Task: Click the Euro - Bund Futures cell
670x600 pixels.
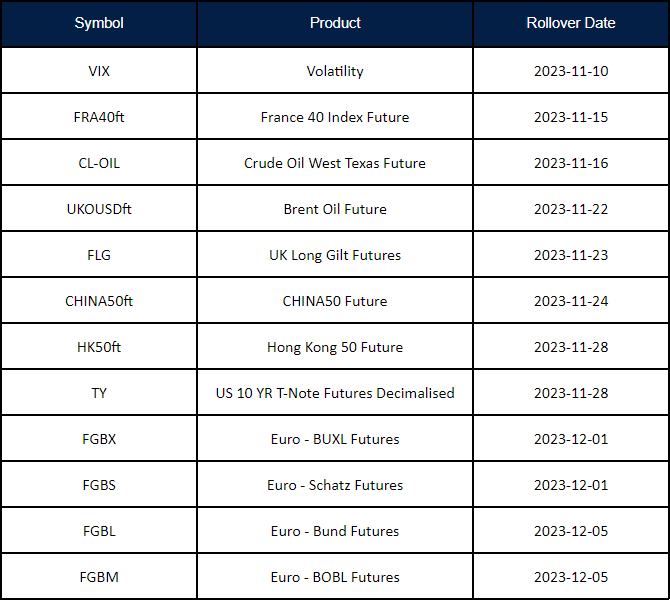Action: coord(335,531)
